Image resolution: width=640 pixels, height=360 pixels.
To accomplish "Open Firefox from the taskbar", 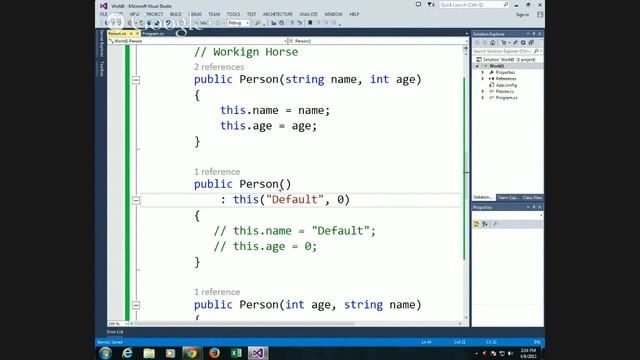I will tap(214, 353).
